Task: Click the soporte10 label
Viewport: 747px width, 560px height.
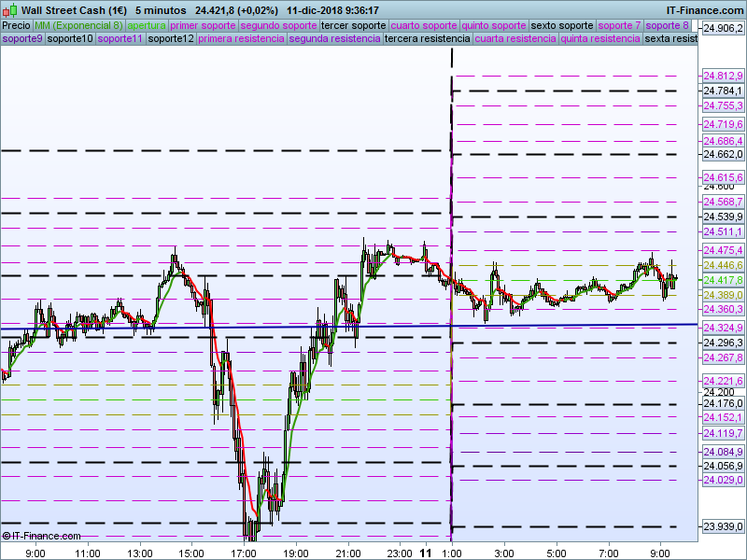Action: (x=70, y=38)
